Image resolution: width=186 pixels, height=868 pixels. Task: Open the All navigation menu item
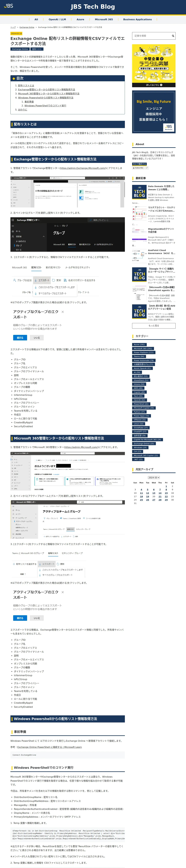point(36,20)
